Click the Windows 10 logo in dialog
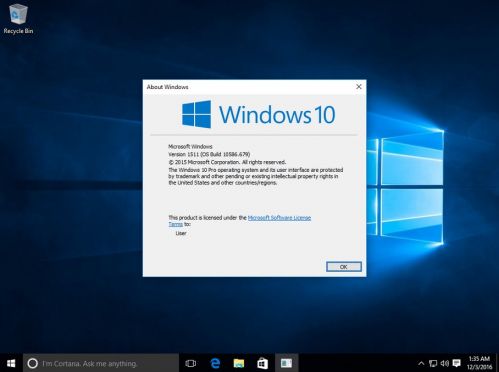This screenshot has height=372, width=499. [258, 114]
